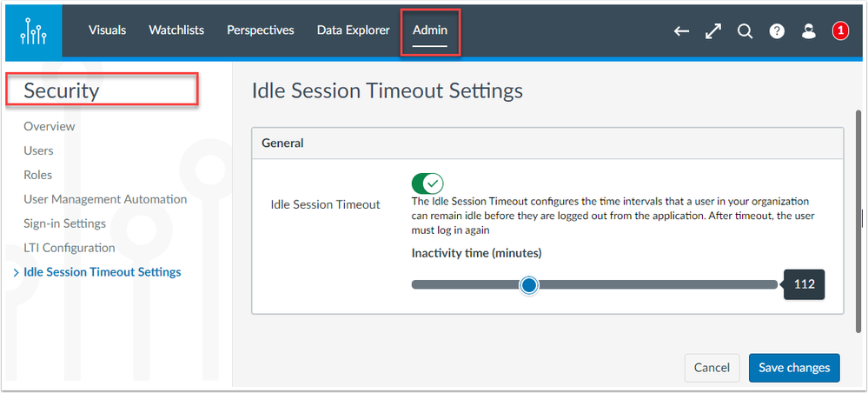Click the chevron beside Idle Session Timeout Settings
The image size is (868, 393).
(x=16, y=273)
